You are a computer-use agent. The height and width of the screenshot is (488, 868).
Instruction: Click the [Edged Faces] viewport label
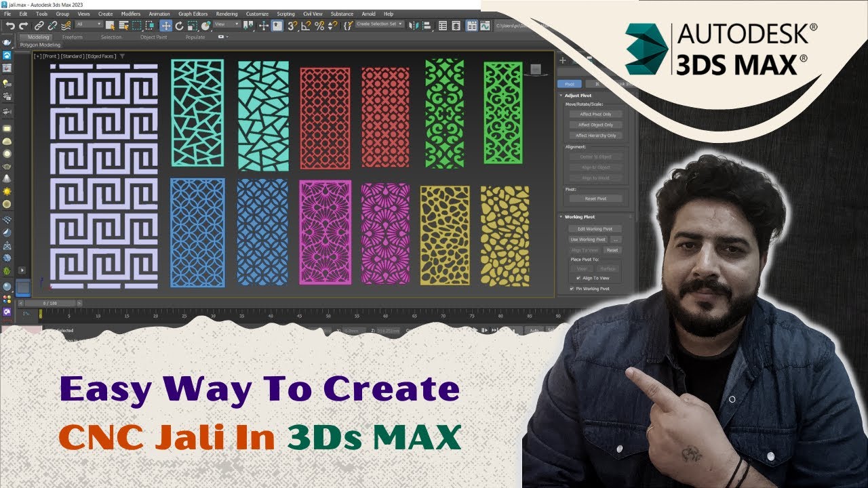coord(100,56)
